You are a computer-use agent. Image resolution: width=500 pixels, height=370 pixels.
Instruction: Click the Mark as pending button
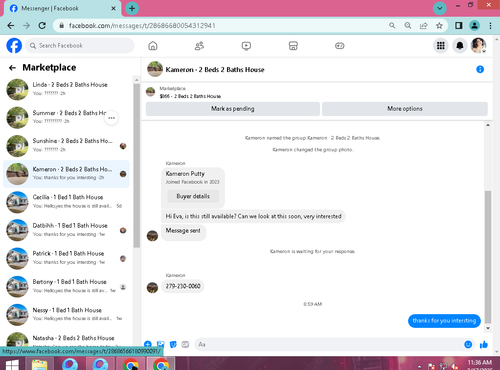click(233, 109)
